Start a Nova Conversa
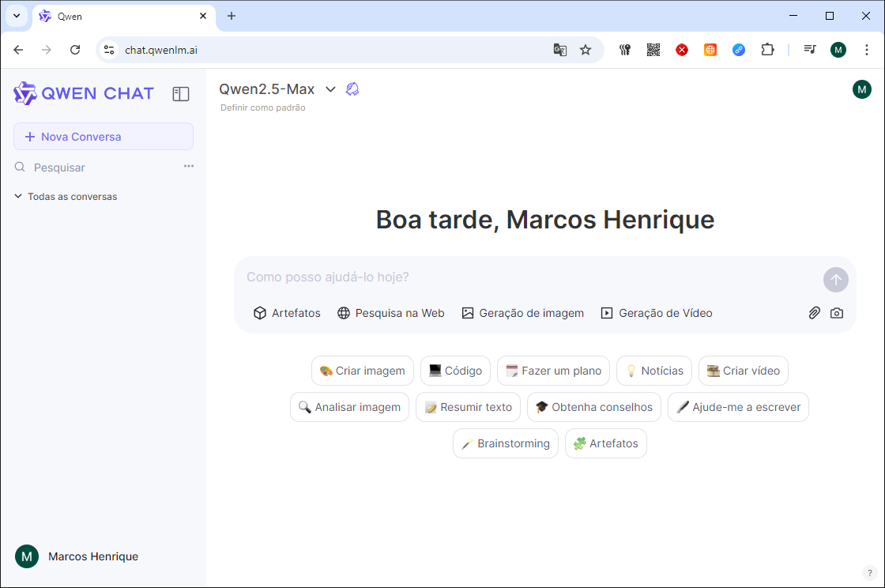885x588 pixels. click(x=104, y=137)
